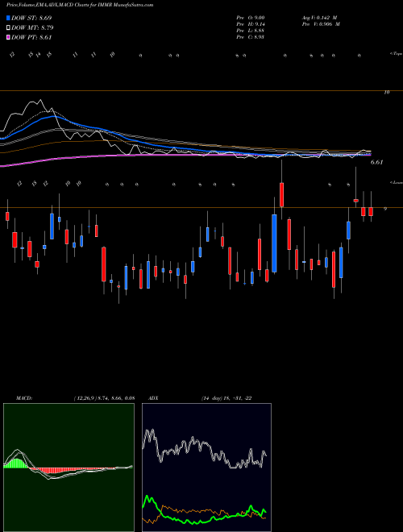This screenshot has width=403, height=532.
Task: Click the 'Pre V: 0.906 M' value
Action: [322, 24]
